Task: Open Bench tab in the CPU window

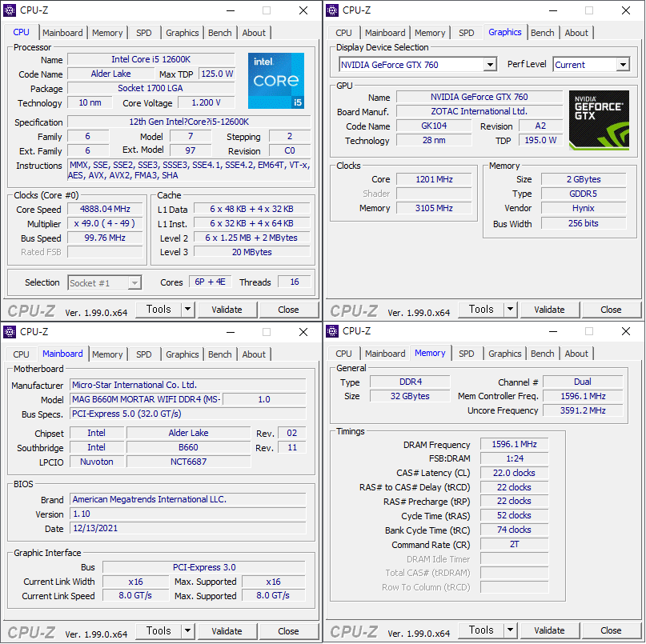Action: click(220, 33)
